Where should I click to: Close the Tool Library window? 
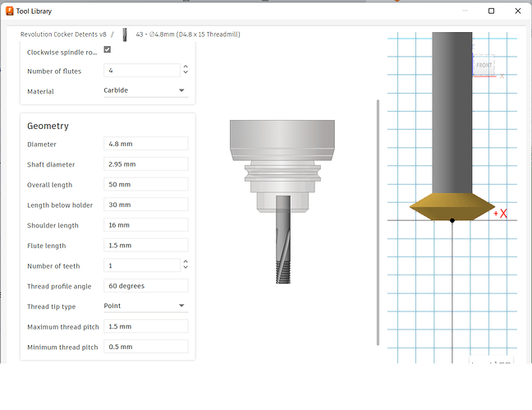(x=518, y=11)
